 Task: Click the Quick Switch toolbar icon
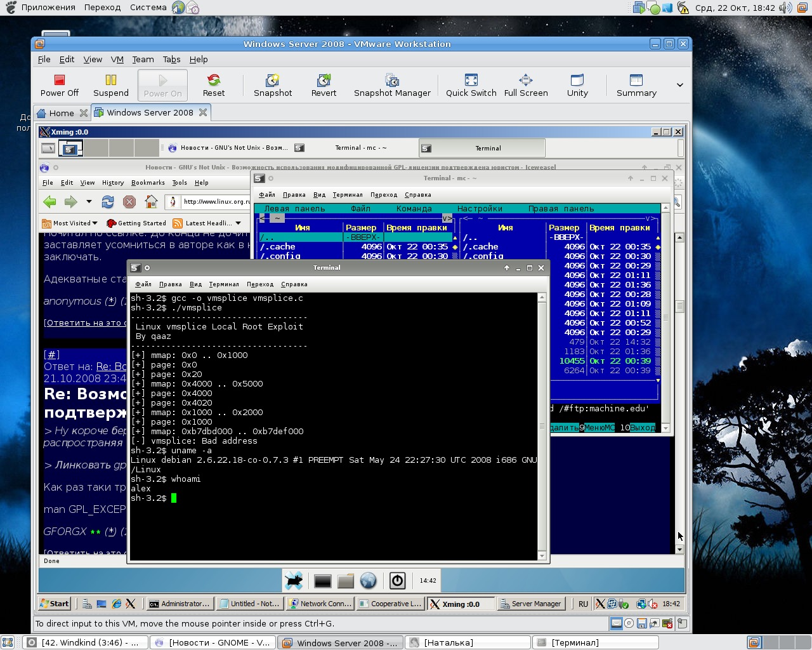471,85
